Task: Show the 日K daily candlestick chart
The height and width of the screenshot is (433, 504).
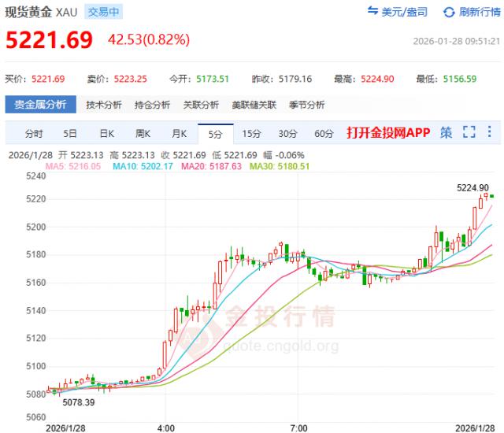Action: point(107,133)
